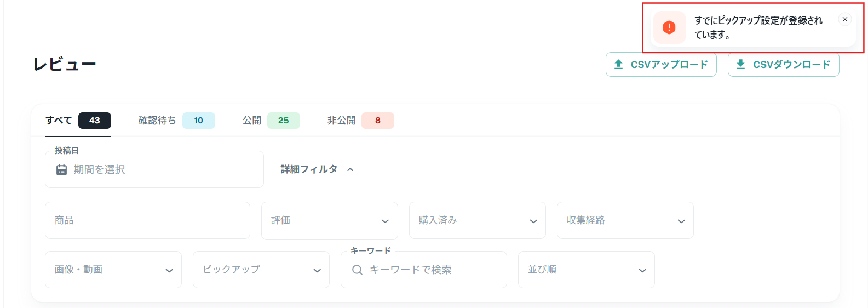This screenshot has width=868, height=308.
Task: Select the 確認待ち tab
Action: (176, 121)
